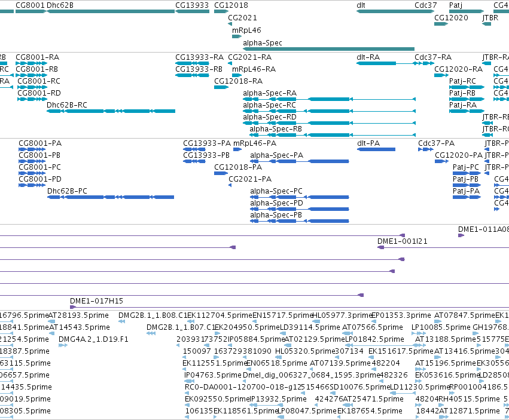
Task: Click protein alpha-Spec-PC
Action: 299,197
